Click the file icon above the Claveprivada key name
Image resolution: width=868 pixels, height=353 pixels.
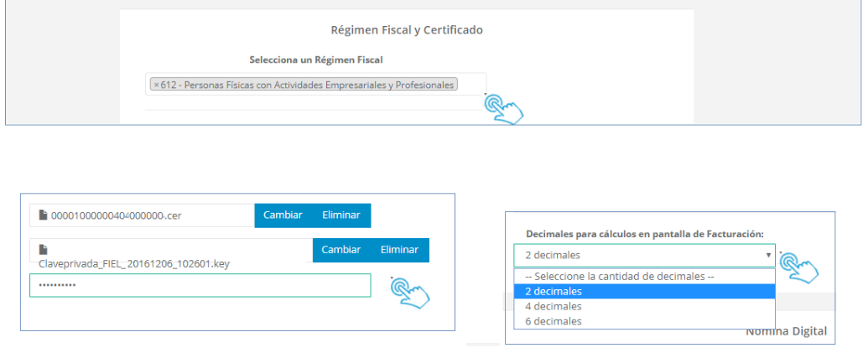click(x=44, y=250)
